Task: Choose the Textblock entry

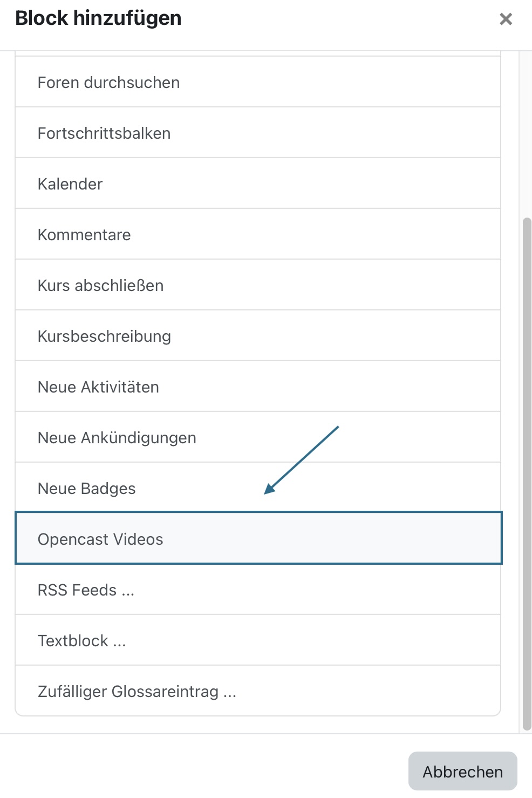Action: [x=258, y=640]
